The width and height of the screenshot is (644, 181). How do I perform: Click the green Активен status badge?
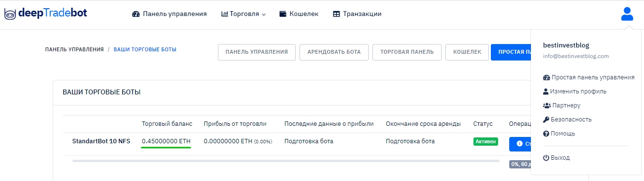(x=486, y=142)
